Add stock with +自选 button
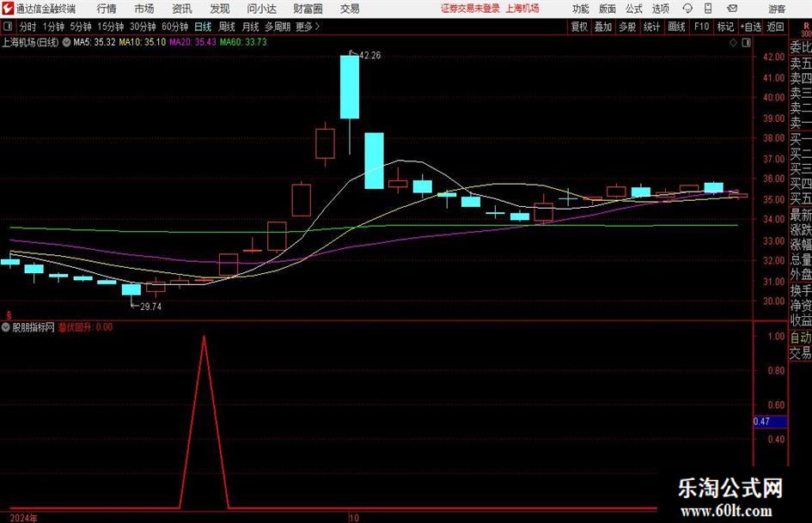Image resolution: width=812 pixels, height=523 pixels. 751,27
